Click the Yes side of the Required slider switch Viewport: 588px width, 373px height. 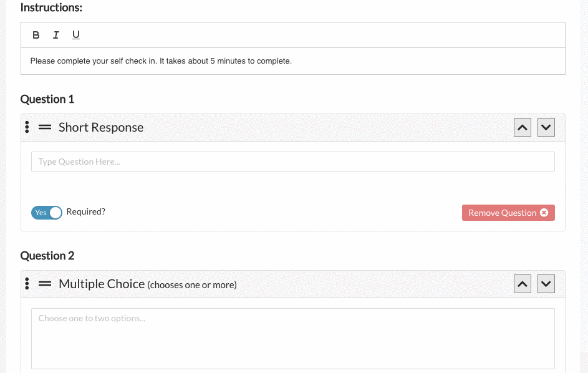pyautogui.click(x=40, y=212)
